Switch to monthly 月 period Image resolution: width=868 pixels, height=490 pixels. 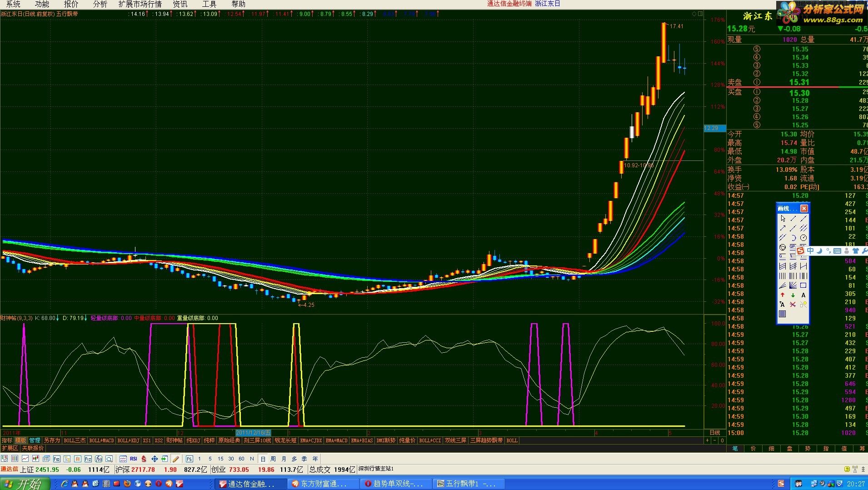284,459
